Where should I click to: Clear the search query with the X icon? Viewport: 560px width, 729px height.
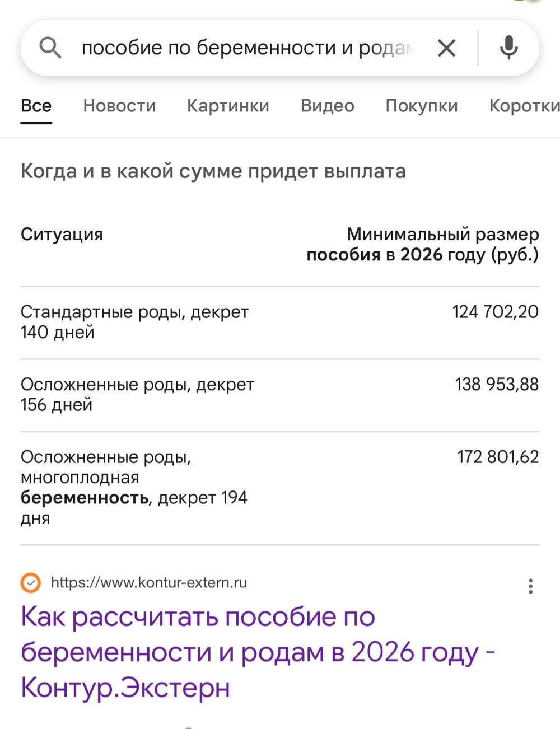point(446,48)
